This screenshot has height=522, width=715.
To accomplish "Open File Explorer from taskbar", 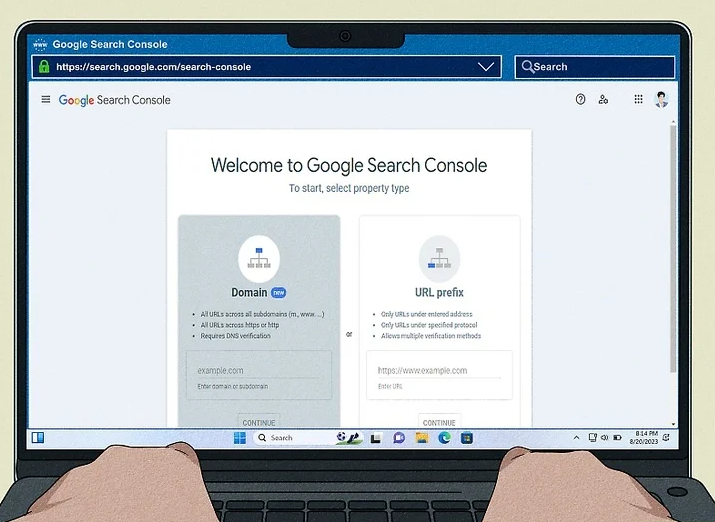I will point(422,438).
